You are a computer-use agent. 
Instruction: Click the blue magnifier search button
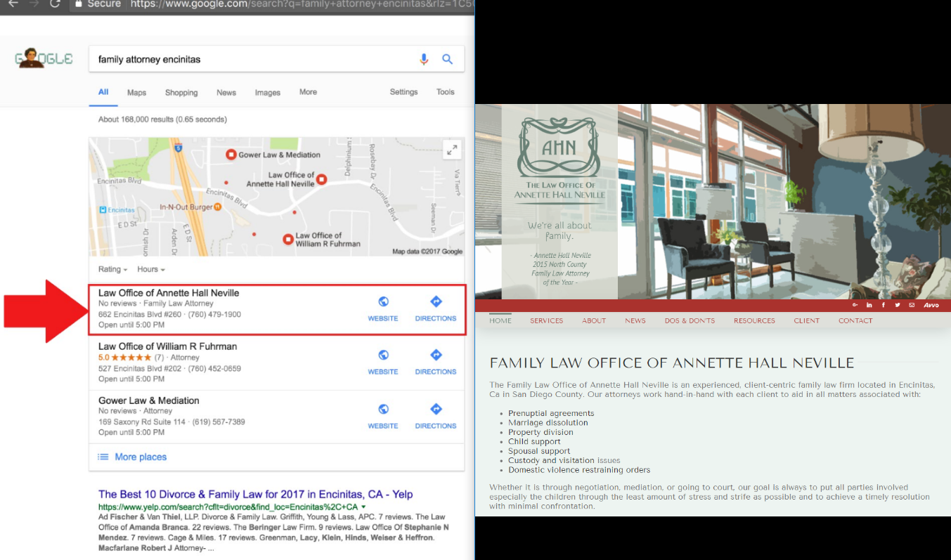click(447, 60)
